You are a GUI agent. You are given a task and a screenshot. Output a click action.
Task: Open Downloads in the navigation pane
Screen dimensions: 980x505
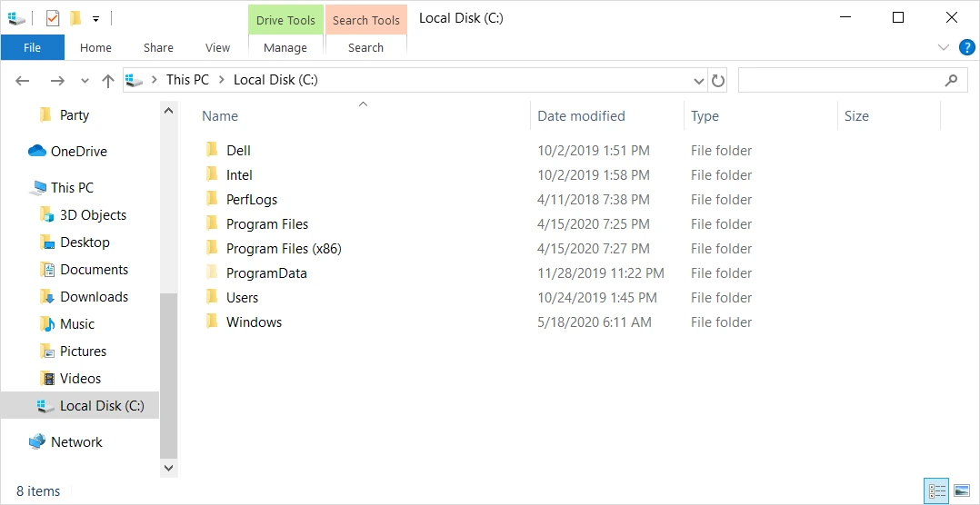pyautogui.click(x=94, y=296)
